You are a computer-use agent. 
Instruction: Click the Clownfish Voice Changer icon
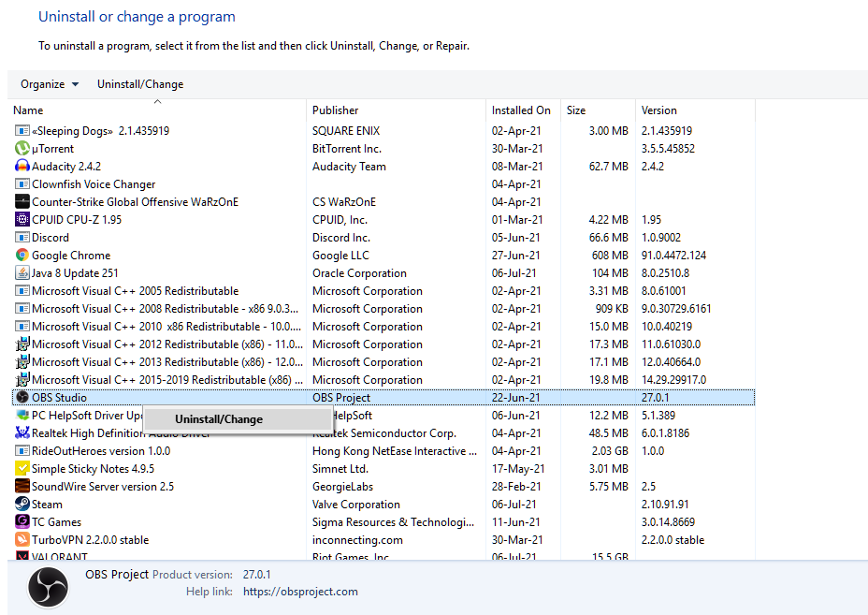(22, 184)
